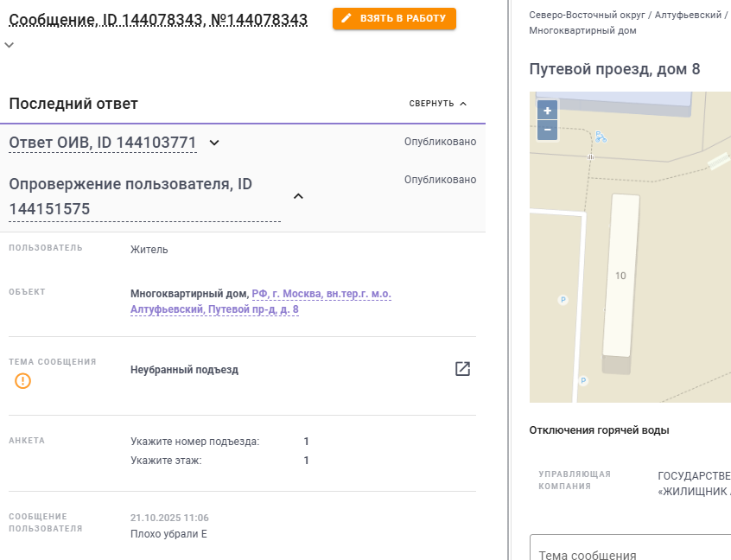
Task: Click the message ID 144078343 heading
Action: click(x=158, y=19)
